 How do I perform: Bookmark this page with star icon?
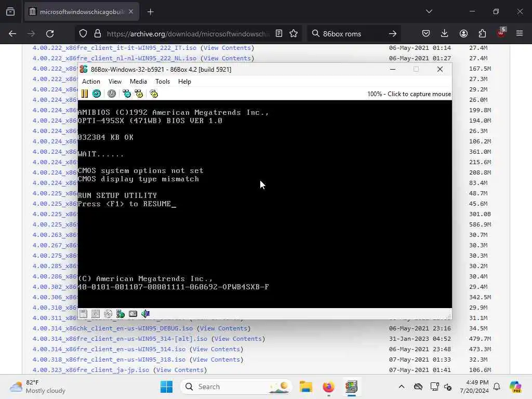294,33
